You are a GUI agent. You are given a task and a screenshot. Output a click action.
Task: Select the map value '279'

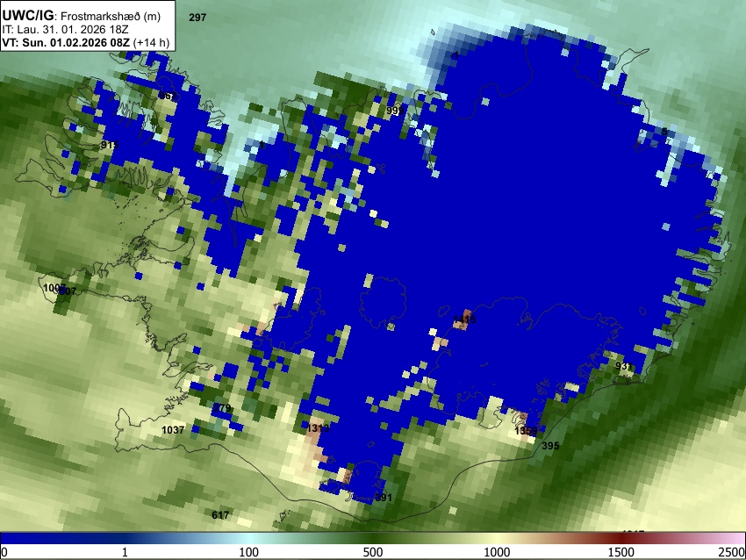click(x=222, y=408)
